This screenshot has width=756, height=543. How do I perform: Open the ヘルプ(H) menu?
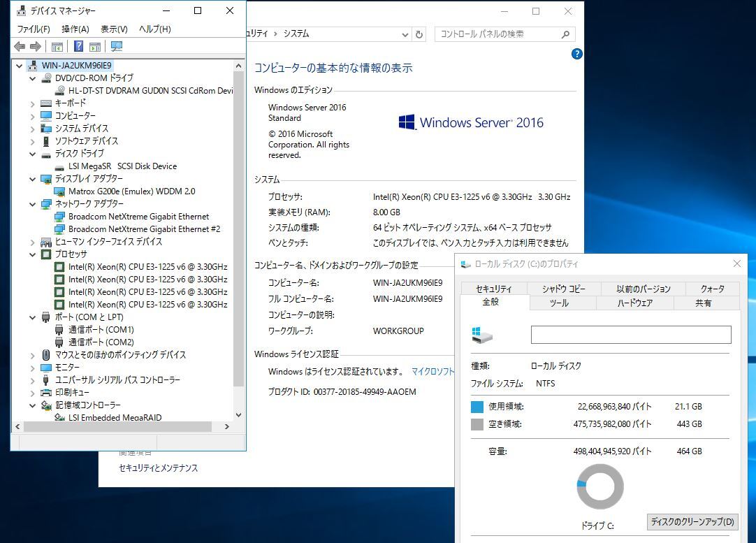click(x=155, y=29)
